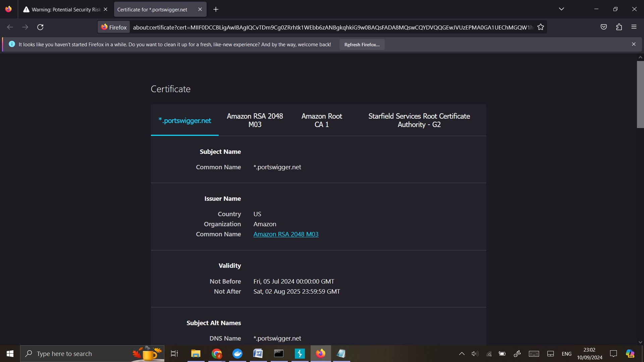Image resolution: width=644 pixels, height=362 pixels.
Task: Expand hidden icons in the system tray
Action: tap(462, 353)
